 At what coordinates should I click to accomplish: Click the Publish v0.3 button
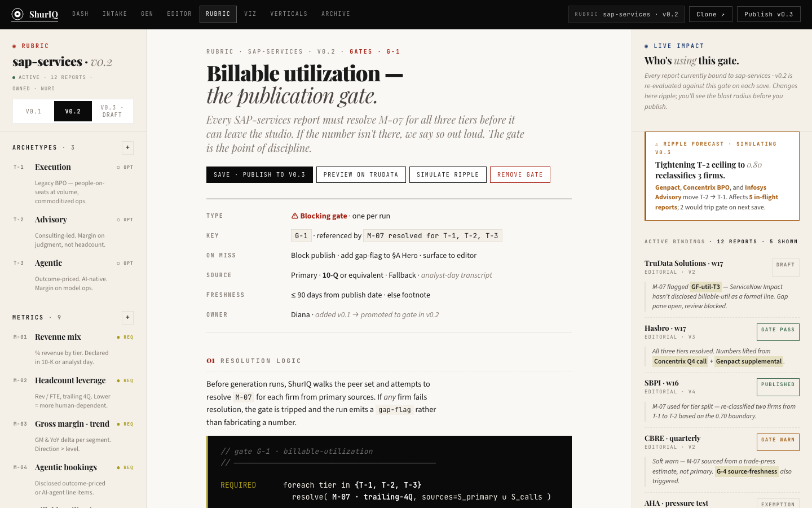[x=769, y=14]
